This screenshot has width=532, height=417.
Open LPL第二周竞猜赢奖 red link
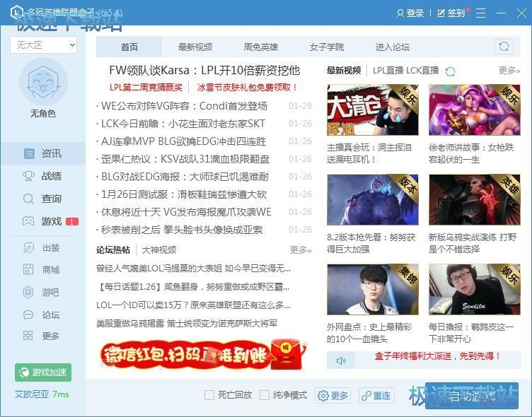pos(146,88)
